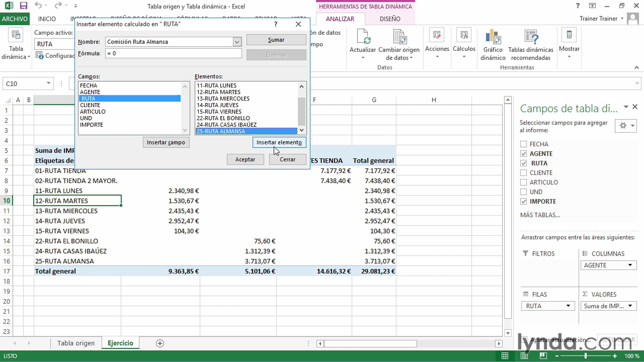Viewport: 644px width, 362px height.
Task: Switch to the INICIO ribbon tab
Action: tap(47, 19)
